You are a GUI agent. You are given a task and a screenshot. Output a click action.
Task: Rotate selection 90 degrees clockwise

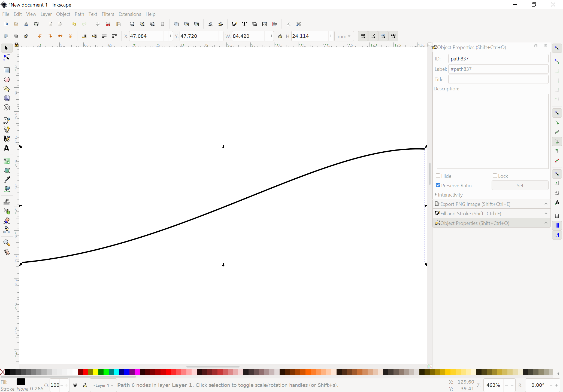tap(50, 36)
